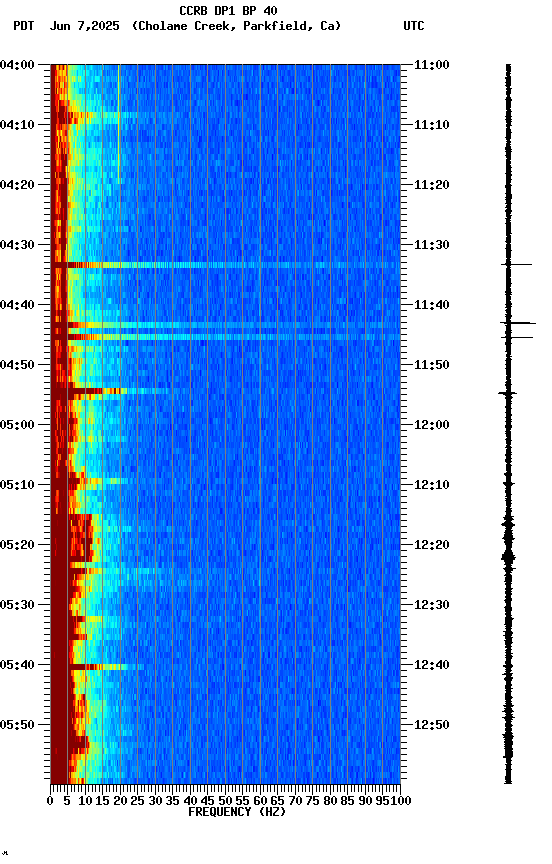Click the 'FREQUENCY (HZ)' axis title
The width and height of the screenshot is (552, 864).
click(237, 812)
